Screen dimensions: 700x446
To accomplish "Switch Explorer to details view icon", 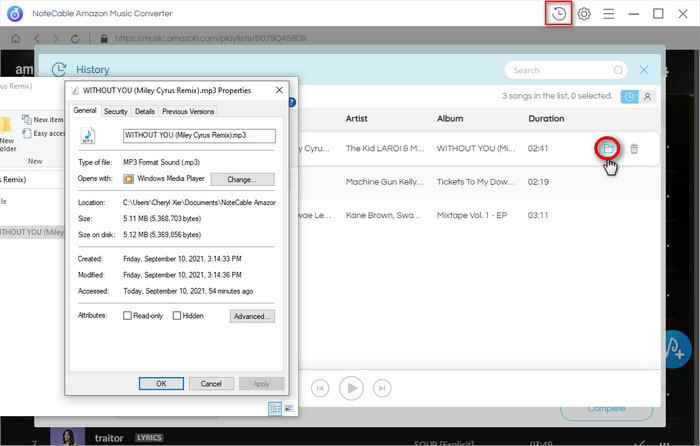I will [x=275, y=408].
